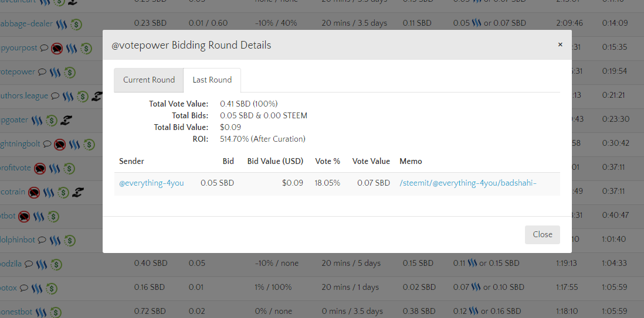Click the green dollar icon in the onestbot row
644x318 pixels.
click(x=55, y=313)
